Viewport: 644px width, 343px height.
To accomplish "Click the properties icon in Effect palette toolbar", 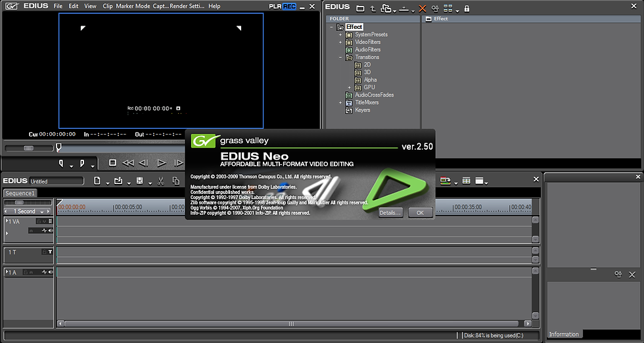I will click(x=435, y=9).
